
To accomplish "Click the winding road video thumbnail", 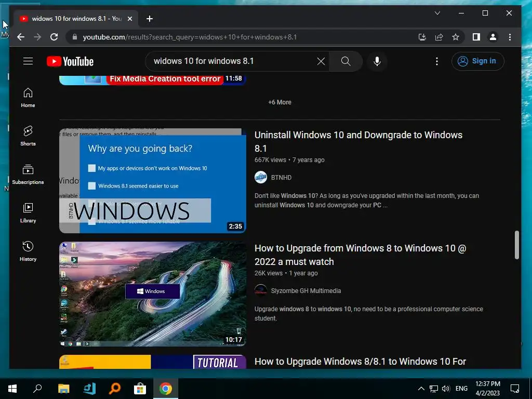I will [x=152, y=294].
